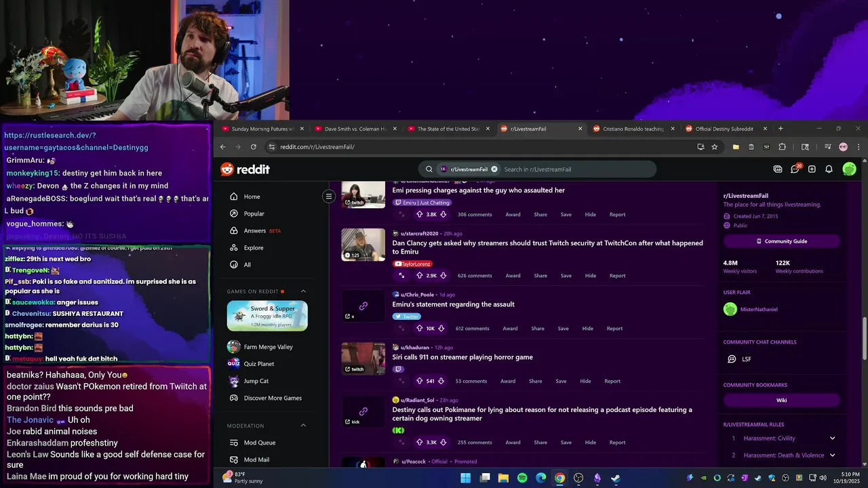The width and height of the screenshot is (868, 488).
Task: Click Share on the Dan Clancy post
Action: (x=540, y=275)
